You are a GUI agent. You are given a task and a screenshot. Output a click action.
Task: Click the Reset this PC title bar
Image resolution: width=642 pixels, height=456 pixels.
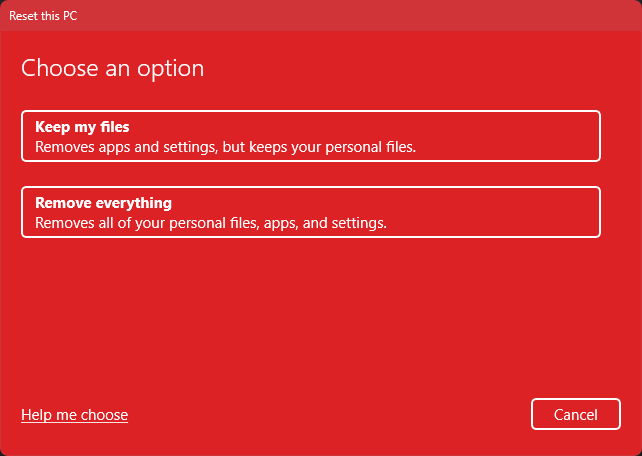(320, 15)
